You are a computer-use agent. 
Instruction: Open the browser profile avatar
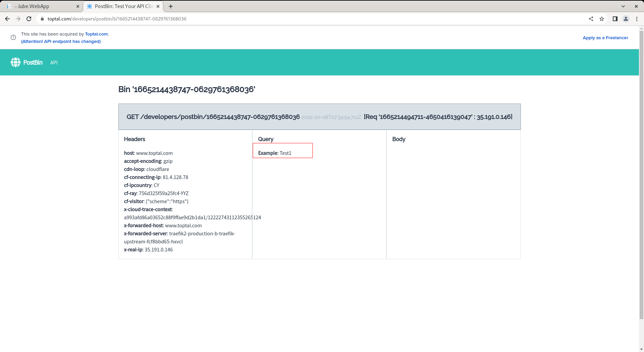coord(626,19)
